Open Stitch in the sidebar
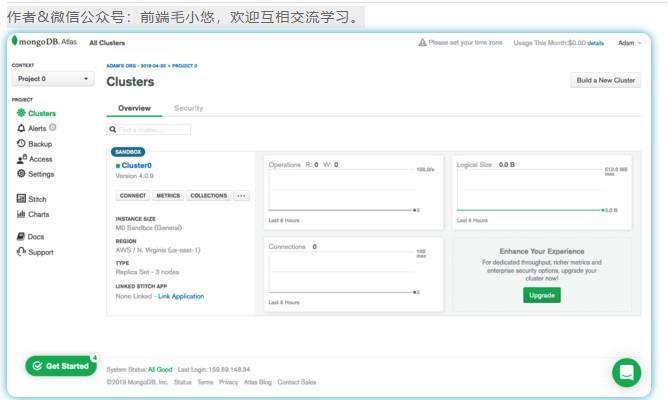The height and width of the screenshot is (400, 668). coord(32,199)
